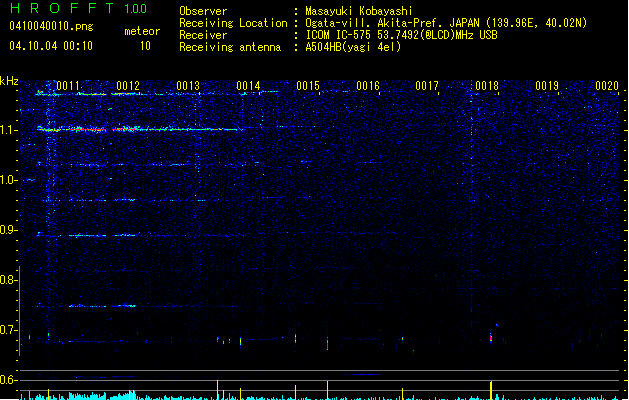Click the 1.1 kHz axis label
629x400 pixels.
[9, 130]
